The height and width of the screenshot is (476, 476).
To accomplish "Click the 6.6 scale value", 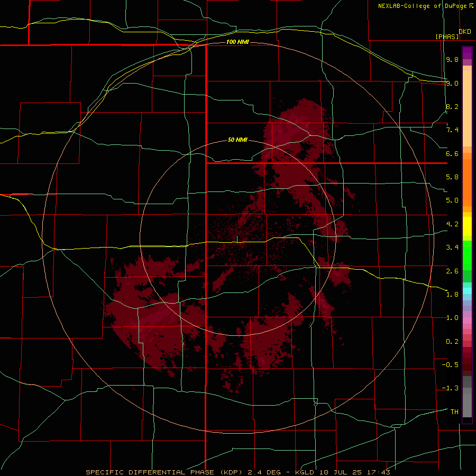I will (x=452, y=153).
